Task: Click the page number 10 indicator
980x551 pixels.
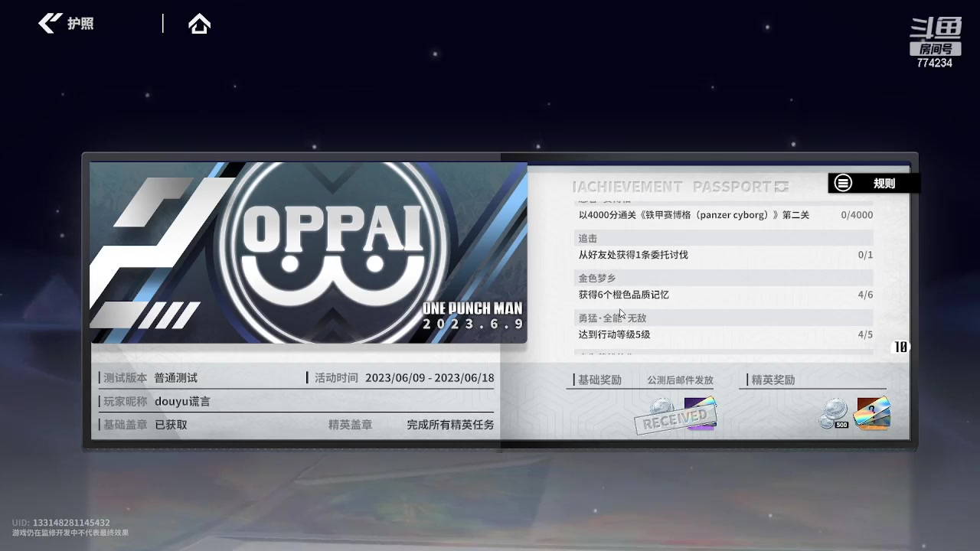Action: coord(900,347)
